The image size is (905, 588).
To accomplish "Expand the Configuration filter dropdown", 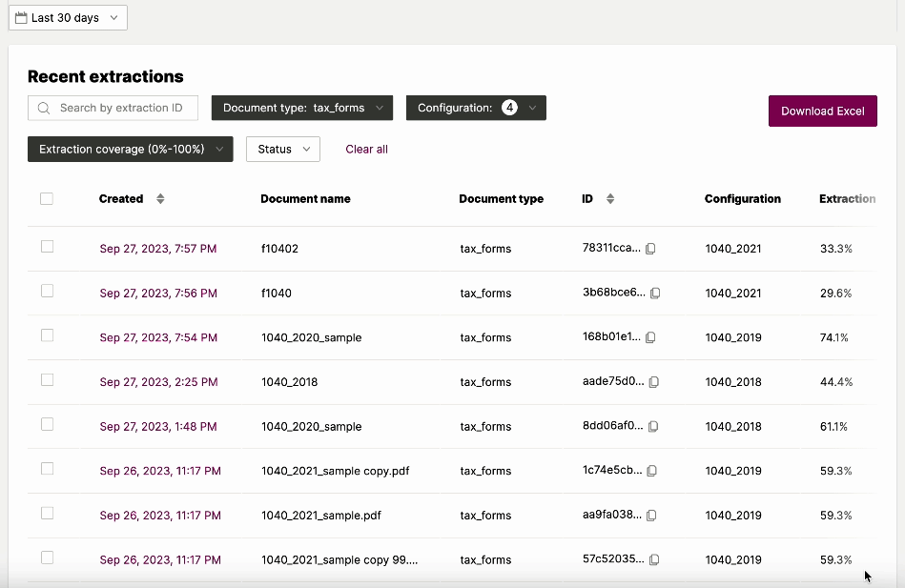I will click(x=476, y=108).
